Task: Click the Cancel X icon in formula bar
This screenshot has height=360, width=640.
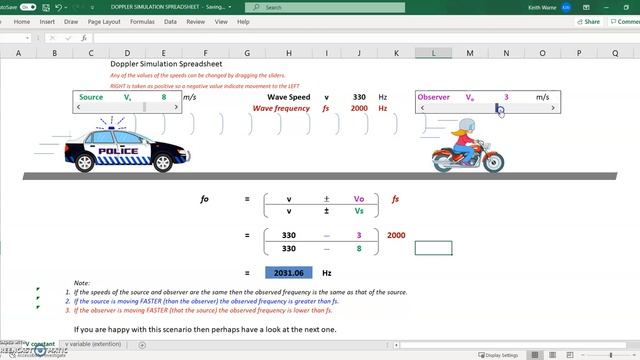Action: pos(52,38)
